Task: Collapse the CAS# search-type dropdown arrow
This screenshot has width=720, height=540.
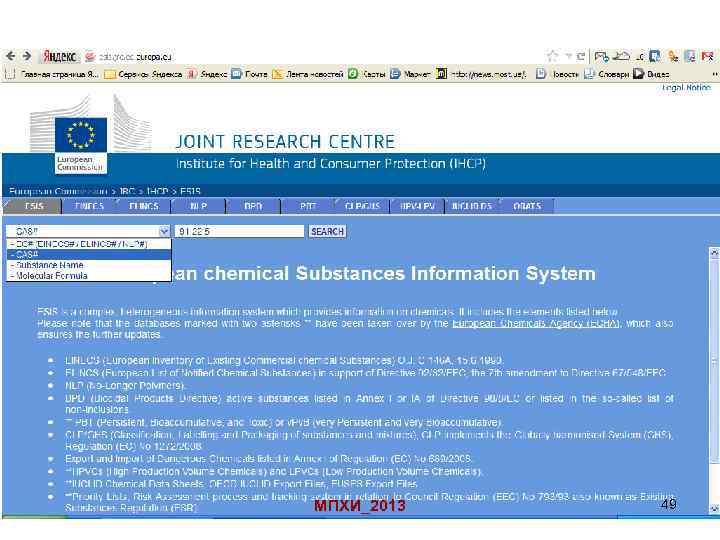Action: point(163,231)
